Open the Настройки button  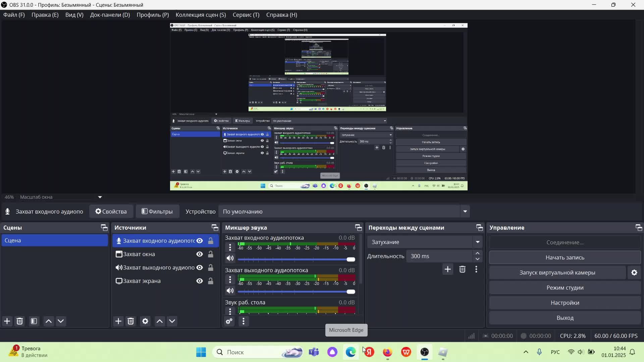565,303
